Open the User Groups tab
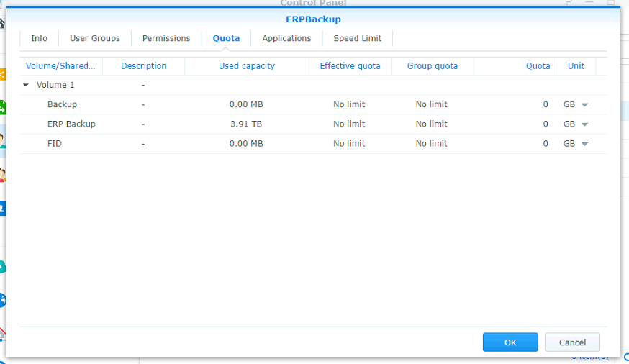Screen dimensions: 629x364 (95, 38)
